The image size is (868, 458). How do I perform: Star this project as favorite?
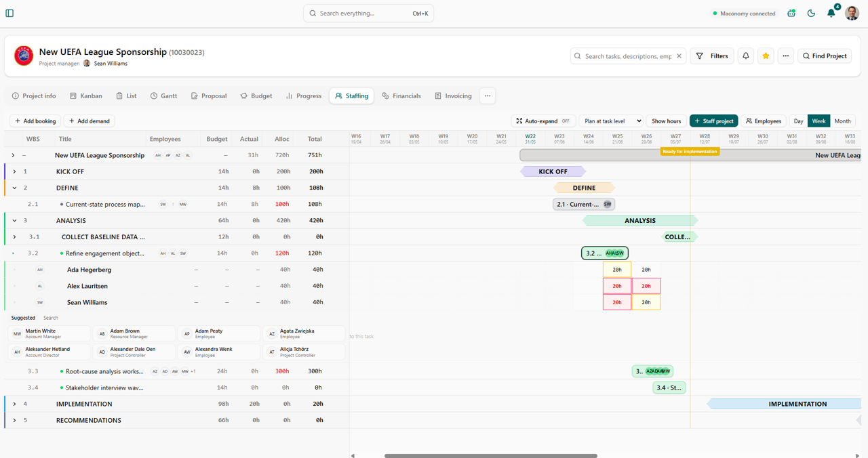pos(766,56)
